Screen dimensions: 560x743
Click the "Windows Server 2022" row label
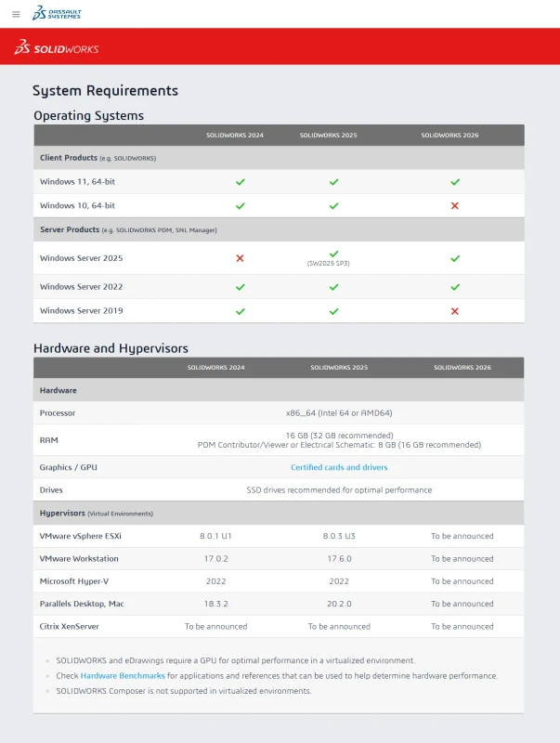[x=81, y=287]
